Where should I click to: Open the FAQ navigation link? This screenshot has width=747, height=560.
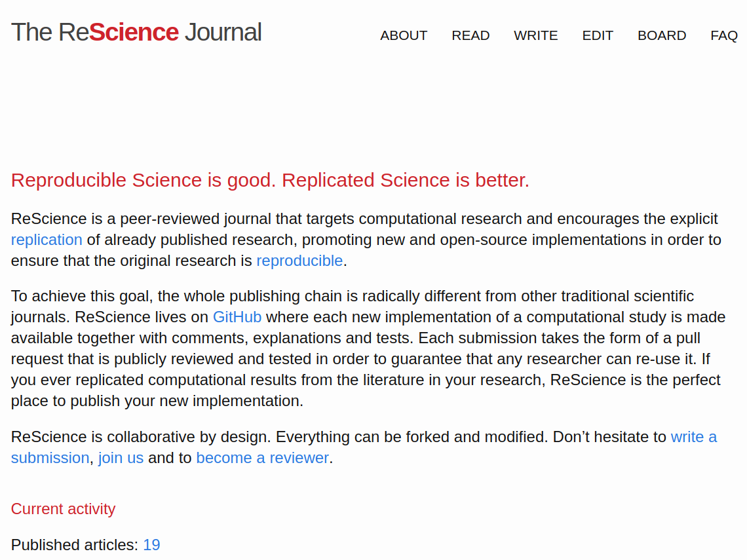click(x=724, y=35)
